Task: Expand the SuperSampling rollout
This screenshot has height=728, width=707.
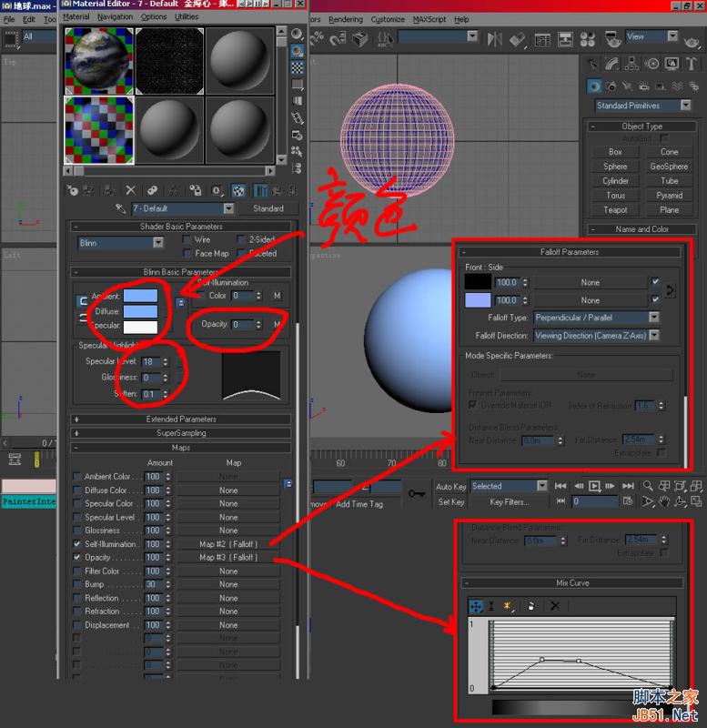Action: [180, 433]
